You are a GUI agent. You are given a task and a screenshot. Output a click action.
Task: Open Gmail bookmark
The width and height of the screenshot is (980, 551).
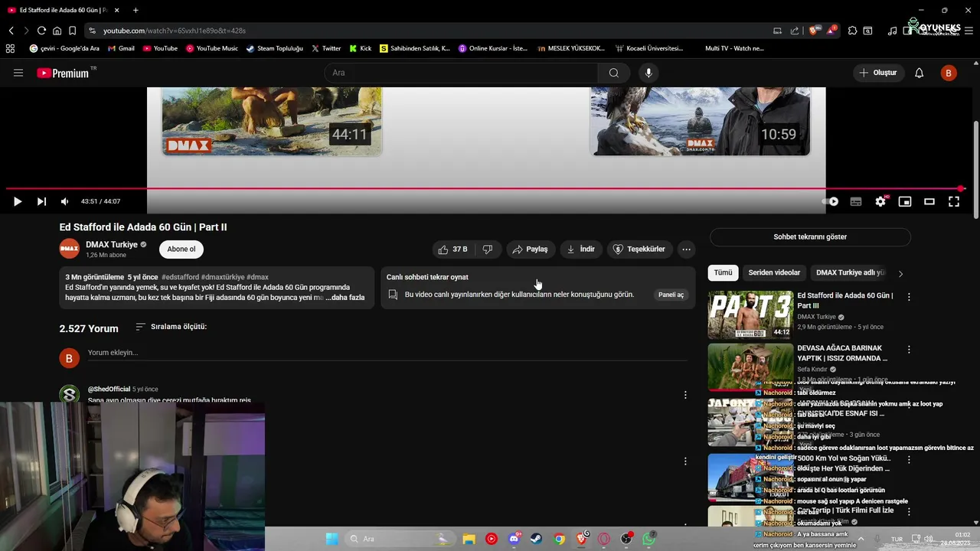pos(121,48)
